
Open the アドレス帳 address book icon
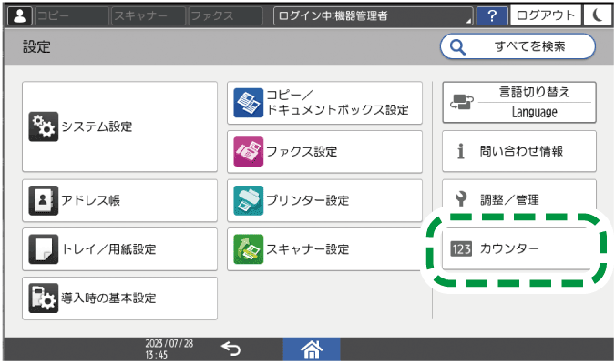click(43, 200)
